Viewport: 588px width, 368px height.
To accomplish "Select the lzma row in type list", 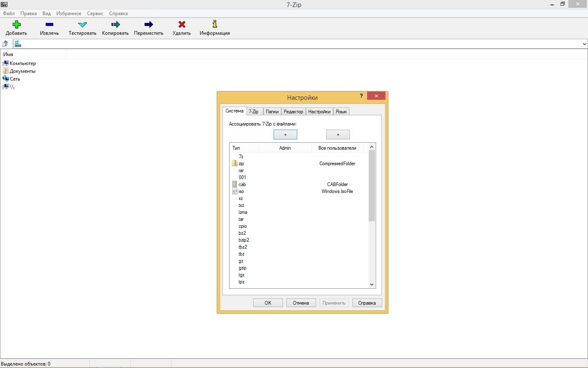I will click(298, 212).
